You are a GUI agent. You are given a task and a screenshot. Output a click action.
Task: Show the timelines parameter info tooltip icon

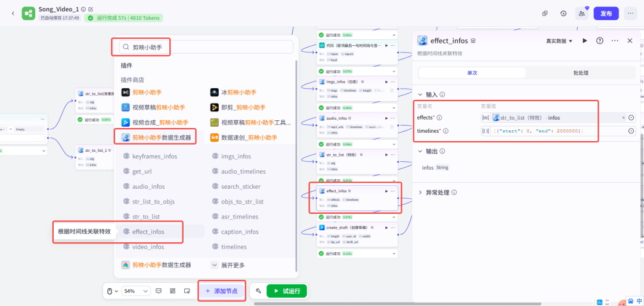(x=445, y=131)
